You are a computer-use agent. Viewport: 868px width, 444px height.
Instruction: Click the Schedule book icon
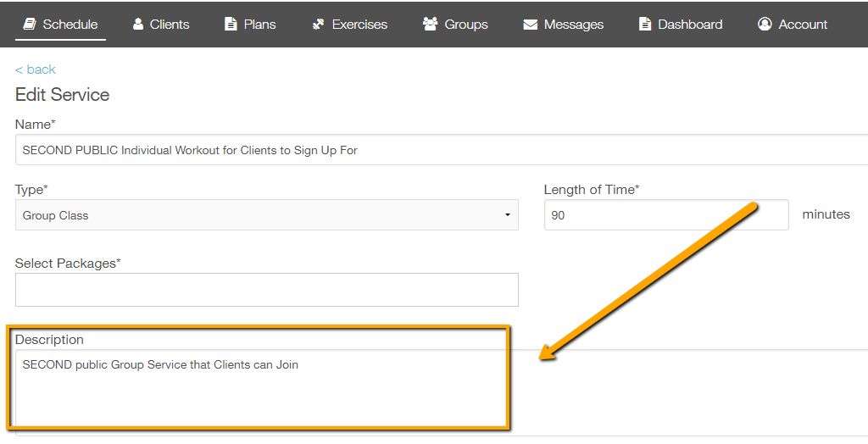(x=30, y=24)
